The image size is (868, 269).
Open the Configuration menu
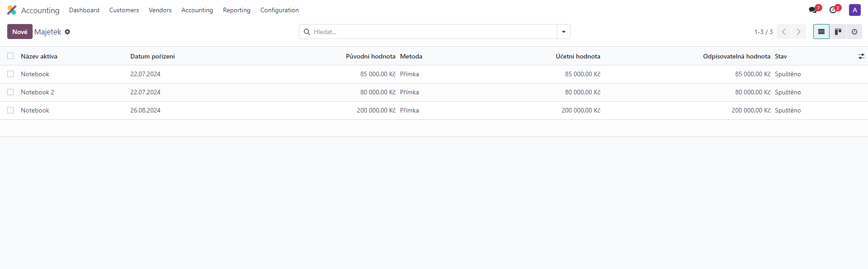(279, 10)
